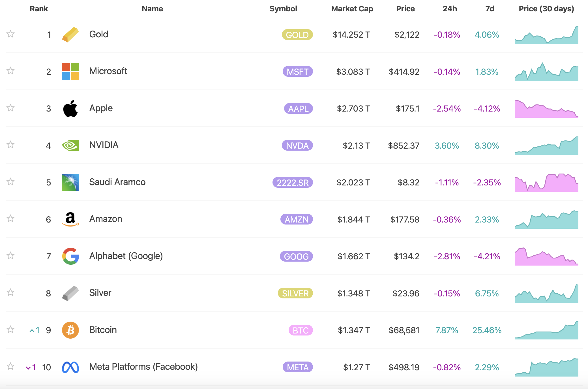The height and width of the screenshot is (389, 588).
Task: Open the Silver asset page link
Action: coord(100,293)
